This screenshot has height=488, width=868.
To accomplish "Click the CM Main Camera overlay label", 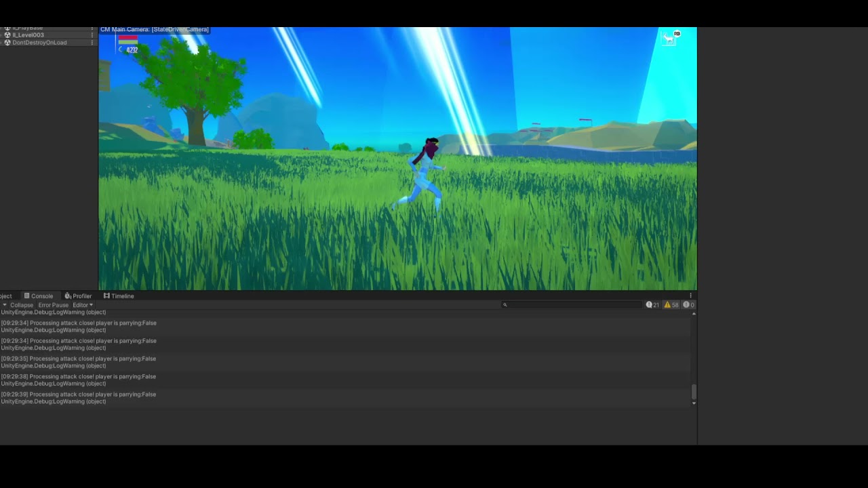I will [x=155, y=30].
